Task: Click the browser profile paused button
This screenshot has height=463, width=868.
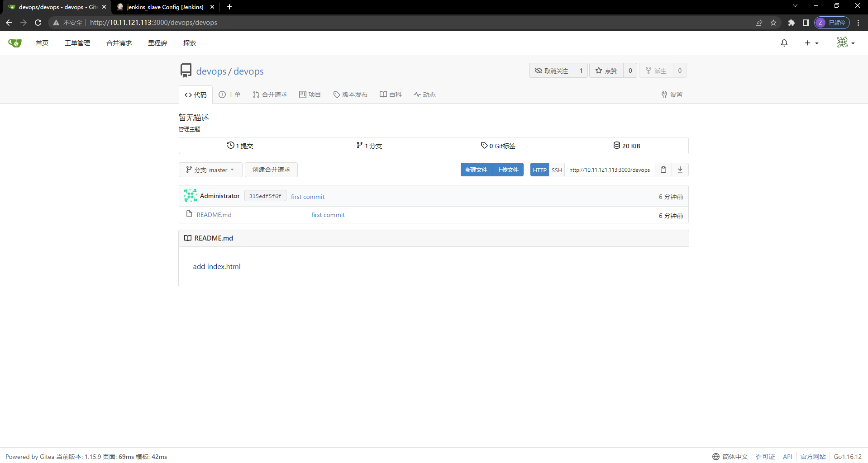Action: (x=832, y=23)
